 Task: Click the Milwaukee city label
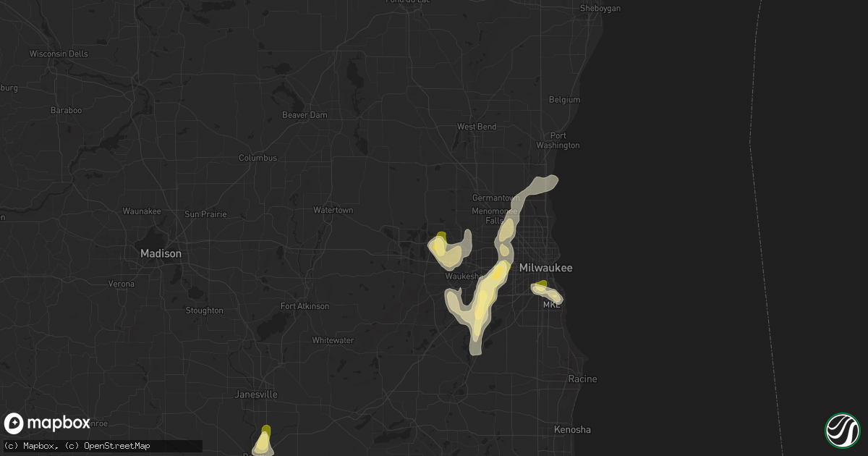click(546, 268)
